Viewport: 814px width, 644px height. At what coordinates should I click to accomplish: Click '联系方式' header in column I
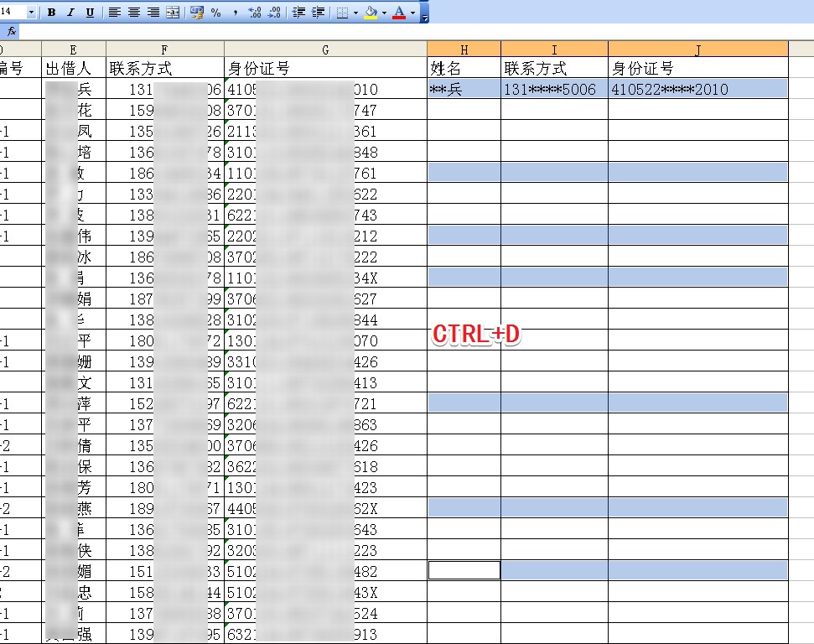tap(554, 68)
